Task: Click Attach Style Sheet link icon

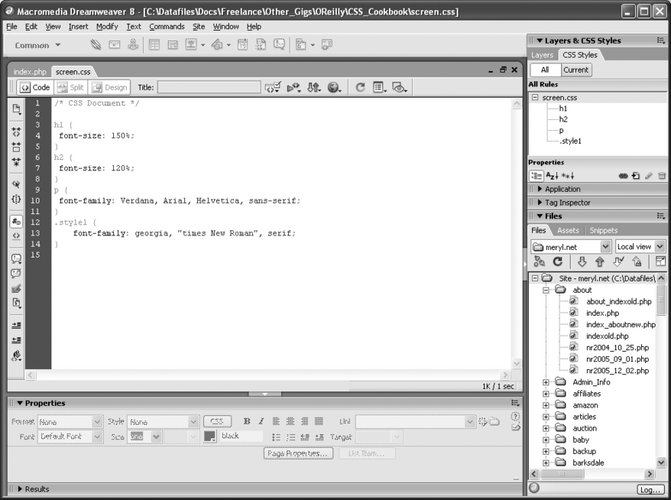Action: 623,176
